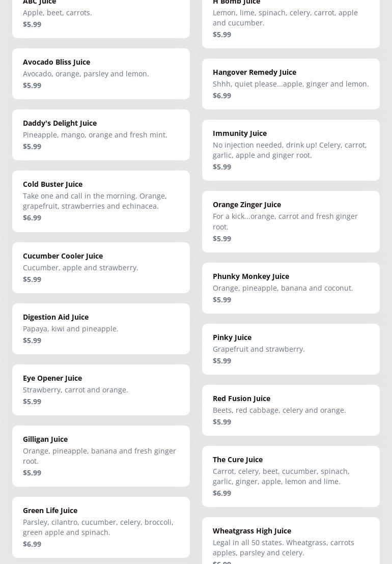Select Wheatgrass High Juice card

(291, 543)
